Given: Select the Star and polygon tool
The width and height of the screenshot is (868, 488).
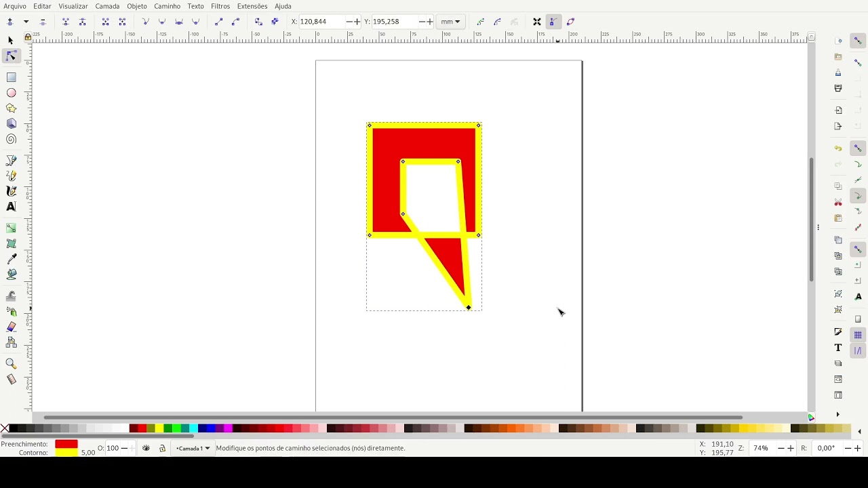Looking at the screenshot, I should [11, 108].
